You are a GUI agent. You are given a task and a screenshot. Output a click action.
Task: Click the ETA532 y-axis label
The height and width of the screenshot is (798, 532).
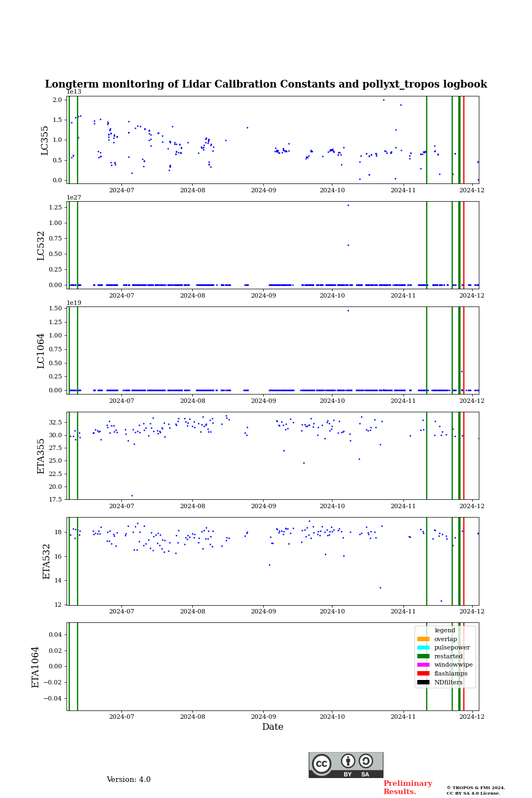pyautogui.click(x=47, y=561)
